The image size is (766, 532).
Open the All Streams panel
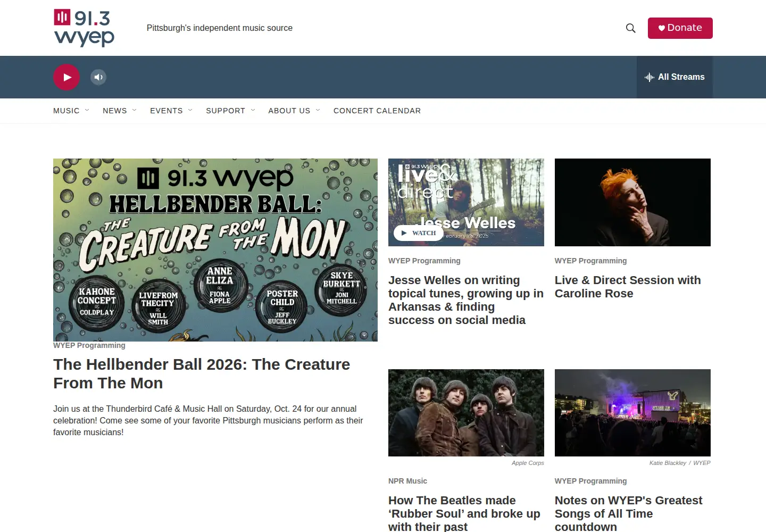pos(675,77)
